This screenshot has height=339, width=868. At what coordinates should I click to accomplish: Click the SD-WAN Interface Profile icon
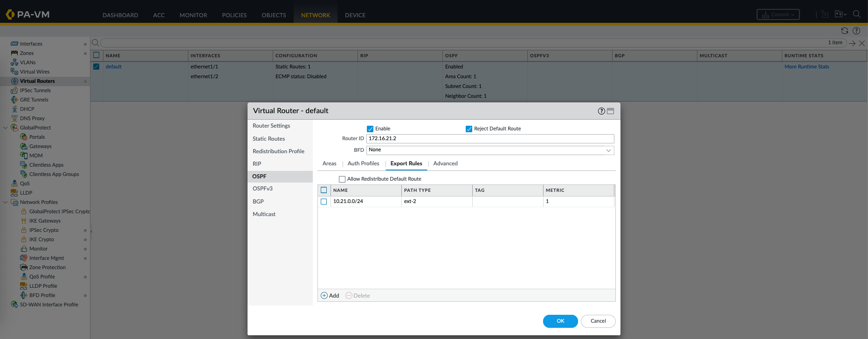[14, 305]
